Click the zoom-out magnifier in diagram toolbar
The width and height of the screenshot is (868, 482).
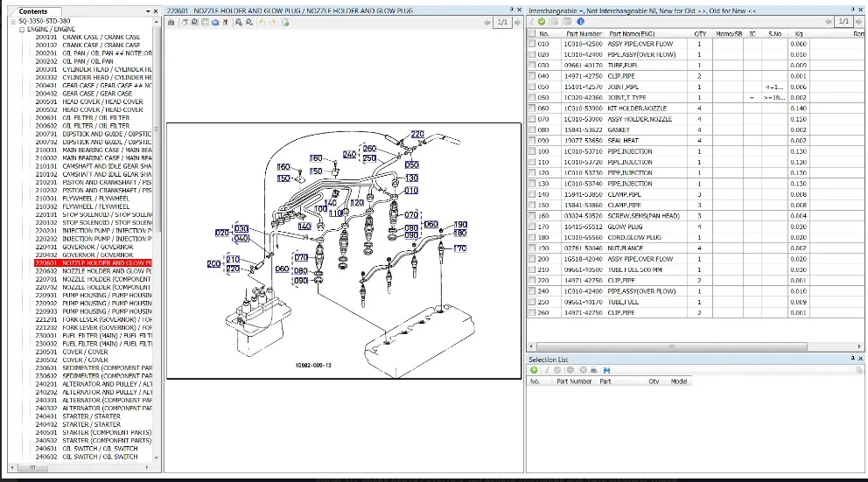click(x=251, y=23)
